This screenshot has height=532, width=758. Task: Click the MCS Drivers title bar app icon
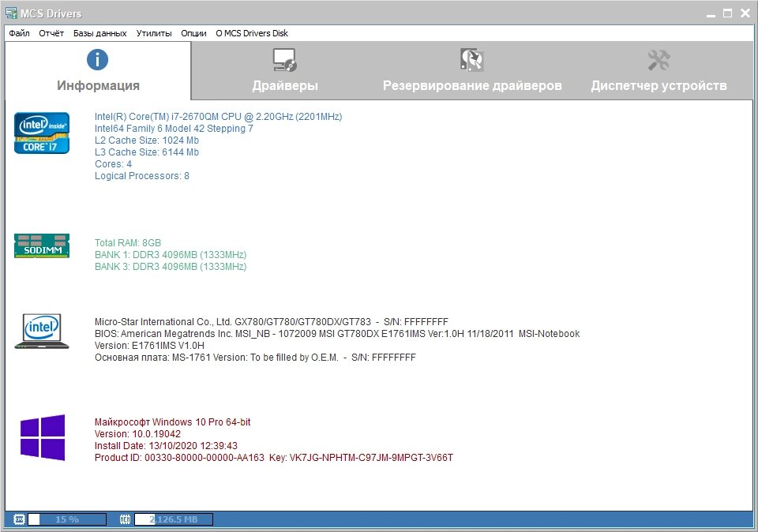coord(11,13)
